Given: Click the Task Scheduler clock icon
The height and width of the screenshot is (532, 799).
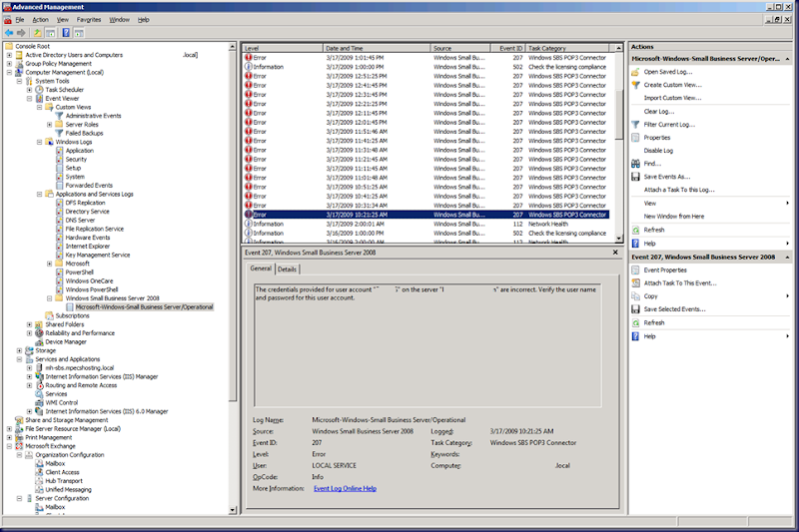Looking at the screenshot, I should click(x=39, y=89).
